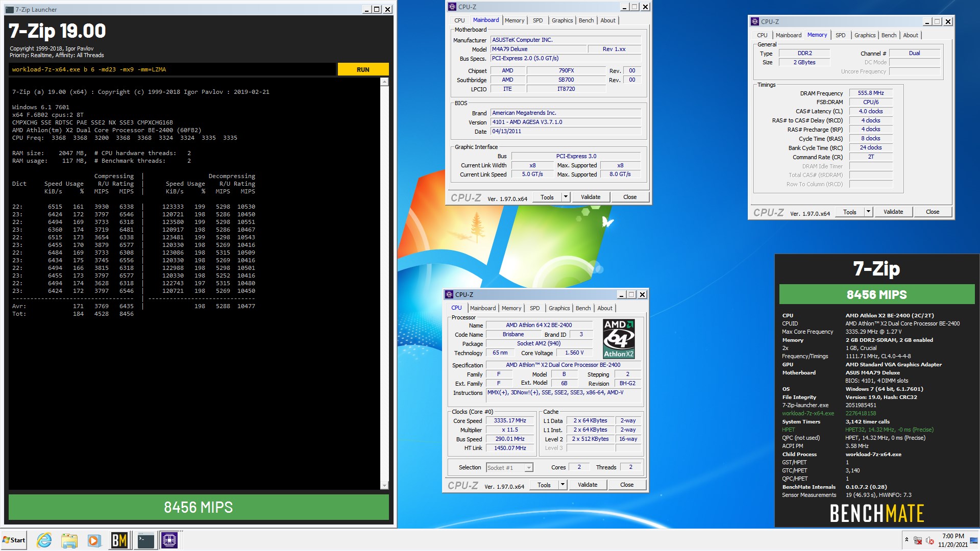Click the M4A79 Deluxe model field
980x551 pixels.
(x=538, y=49)
